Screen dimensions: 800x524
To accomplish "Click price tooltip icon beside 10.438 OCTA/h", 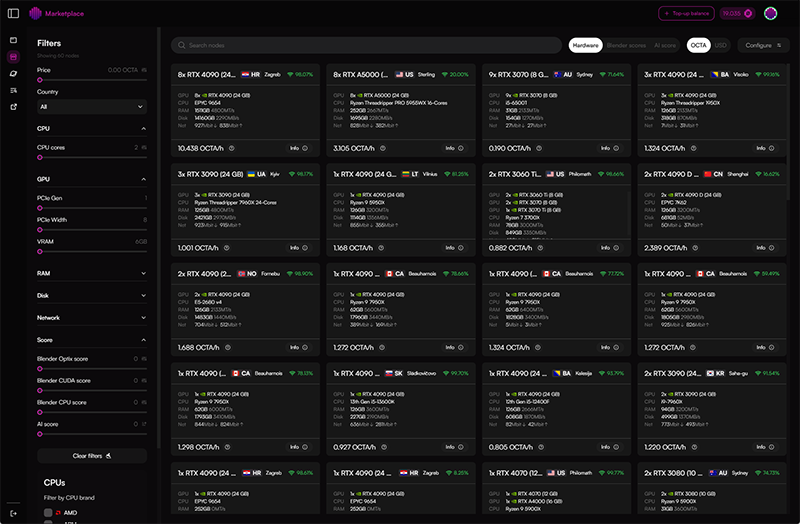I will click(x=232, y=148).
